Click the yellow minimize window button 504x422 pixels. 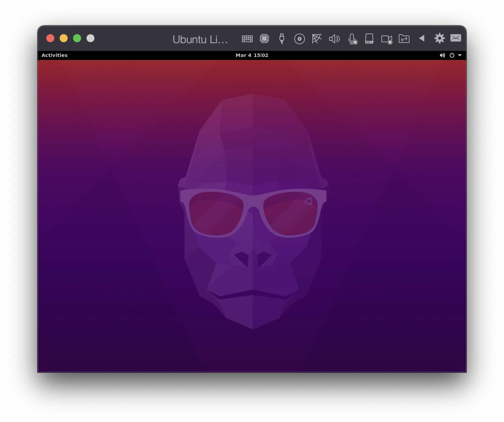pos(64,38)
